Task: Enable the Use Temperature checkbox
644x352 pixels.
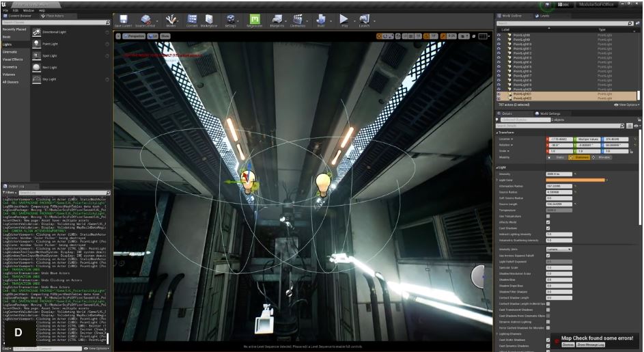Action: [548, 216]
